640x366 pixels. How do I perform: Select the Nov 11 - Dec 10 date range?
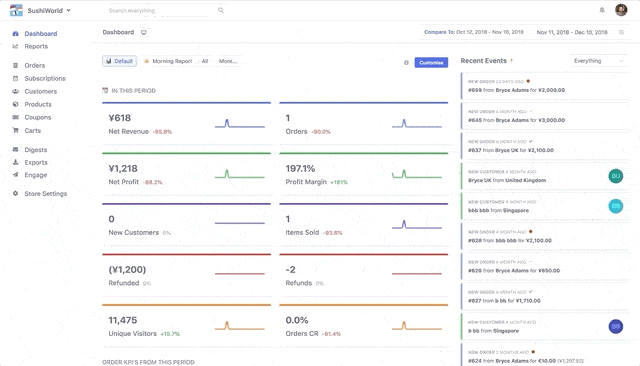tap(572, 32)
